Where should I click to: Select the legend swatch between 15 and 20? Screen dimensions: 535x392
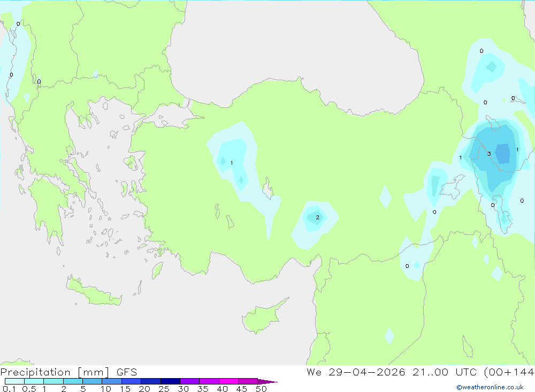tap(131, 381)
